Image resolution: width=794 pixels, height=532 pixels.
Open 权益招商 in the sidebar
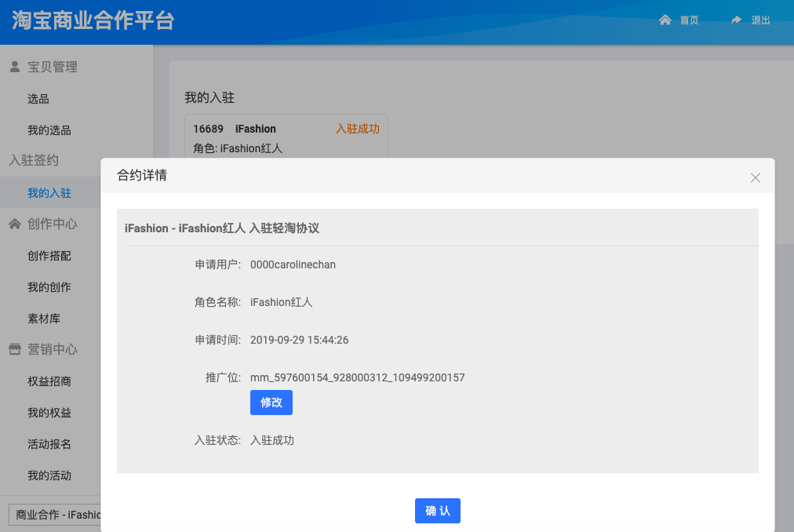(x=49, y=381)
